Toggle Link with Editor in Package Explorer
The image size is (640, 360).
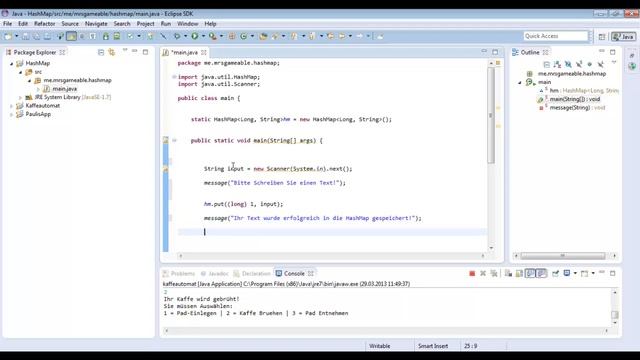click(111, 52)
